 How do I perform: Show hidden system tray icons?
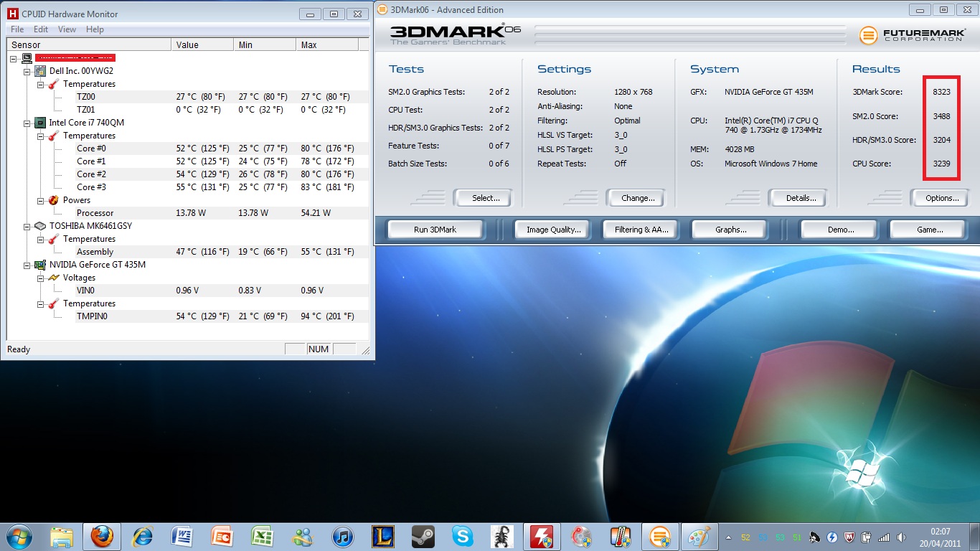(729, 537)
